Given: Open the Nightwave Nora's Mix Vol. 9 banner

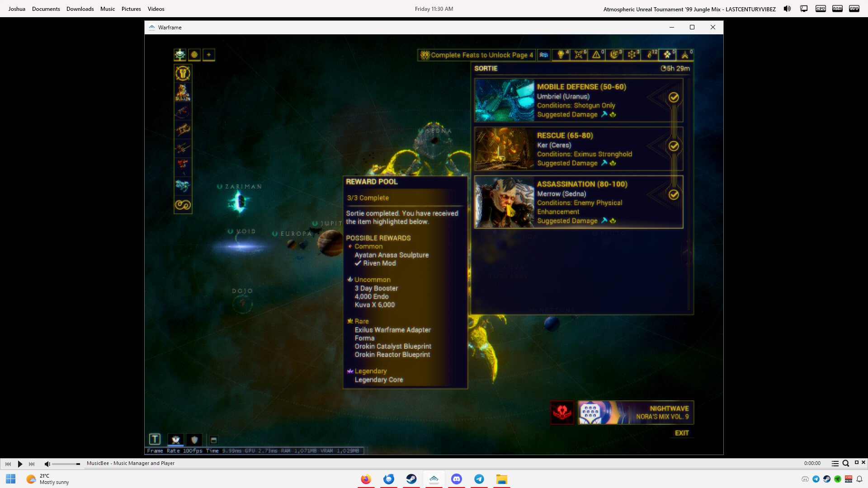Looking at the screenshot, I should pyautogui.click(x=636, y=413).
